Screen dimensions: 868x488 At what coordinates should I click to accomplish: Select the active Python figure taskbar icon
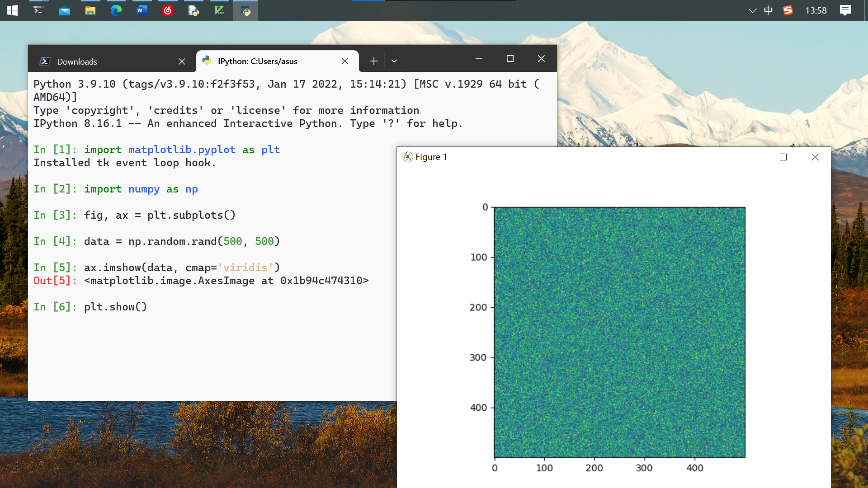245,10
